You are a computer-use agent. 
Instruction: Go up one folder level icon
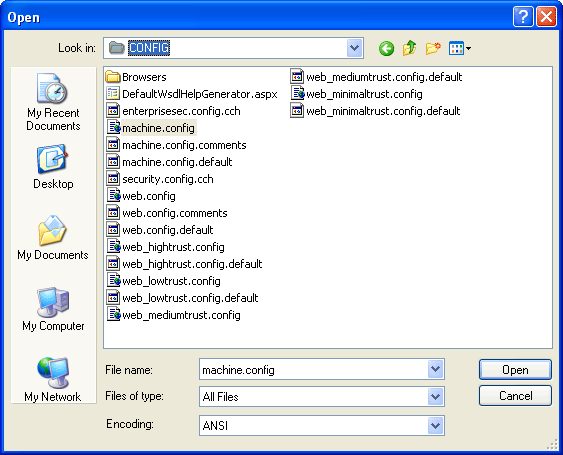point(409,48)
